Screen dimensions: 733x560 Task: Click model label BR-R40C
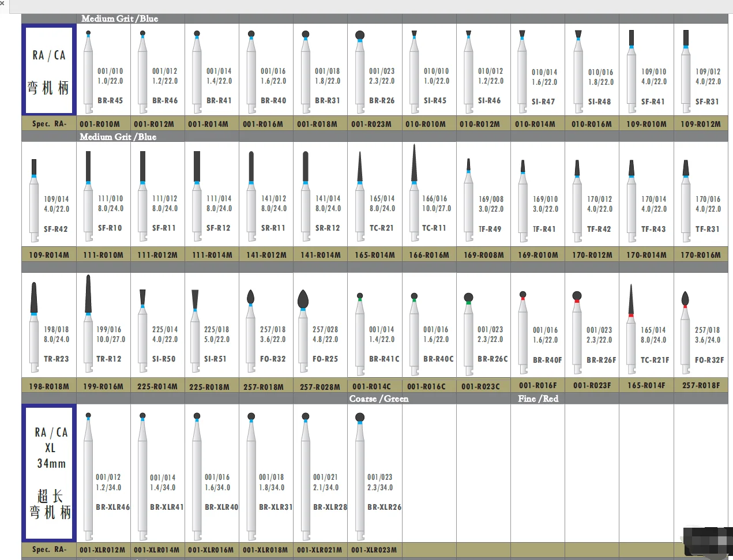(438, 359)
